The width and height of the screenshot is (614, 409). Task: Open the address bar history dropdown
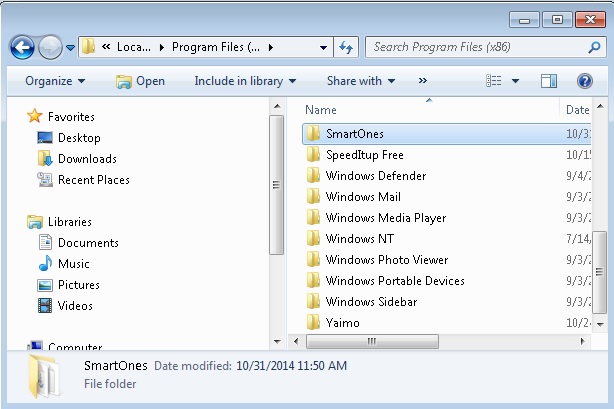(323, 48)
